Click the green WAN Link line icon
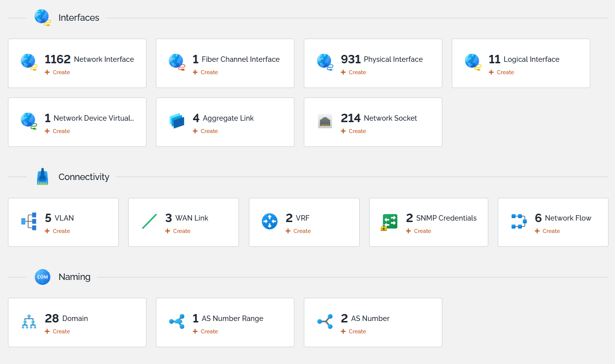 pos(149,221)
